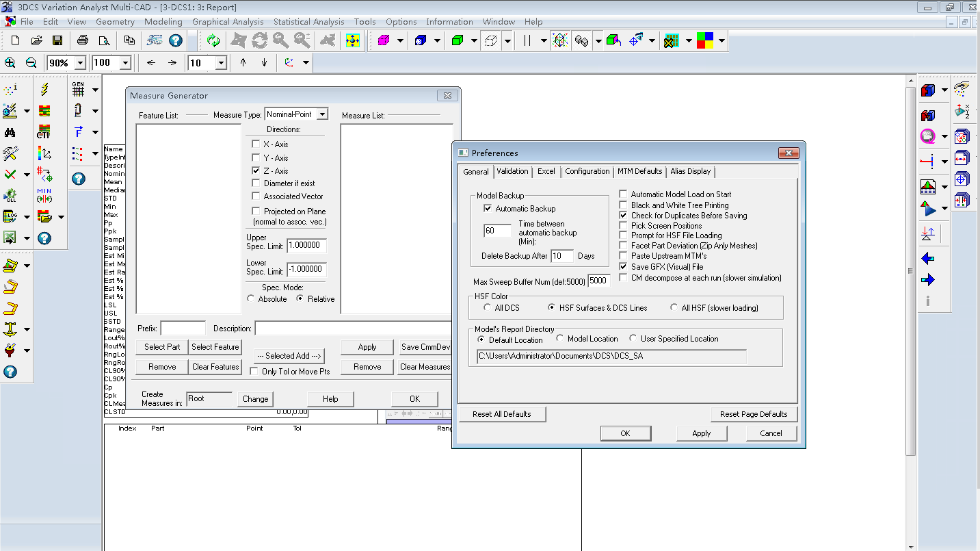The width and height of the screenshot is (980, 551).
Task: Click Apply in Preferences dialog
Action: [x=701, y=433]
